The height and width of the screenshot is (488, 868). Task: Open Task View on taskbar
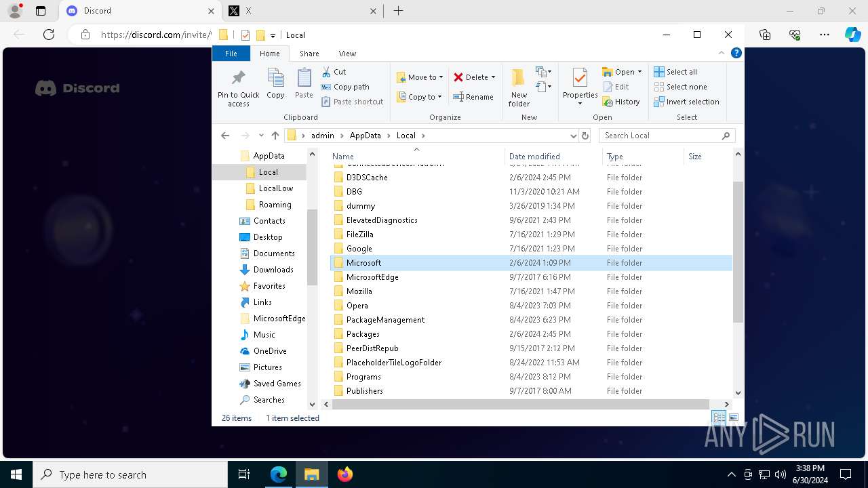(244, 474)
